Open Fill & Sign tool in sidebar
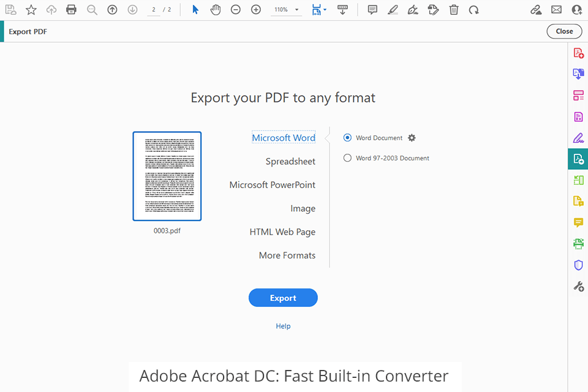Viewport: 588px width, 392px height. coord(578,138)
